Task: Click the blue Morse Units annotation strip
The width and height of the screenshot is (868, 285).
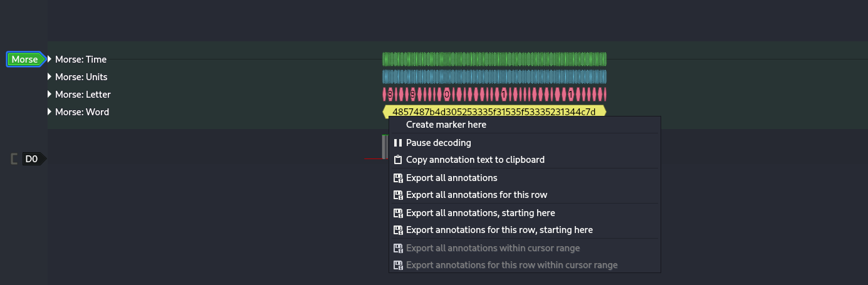Action: pos(494,77)
